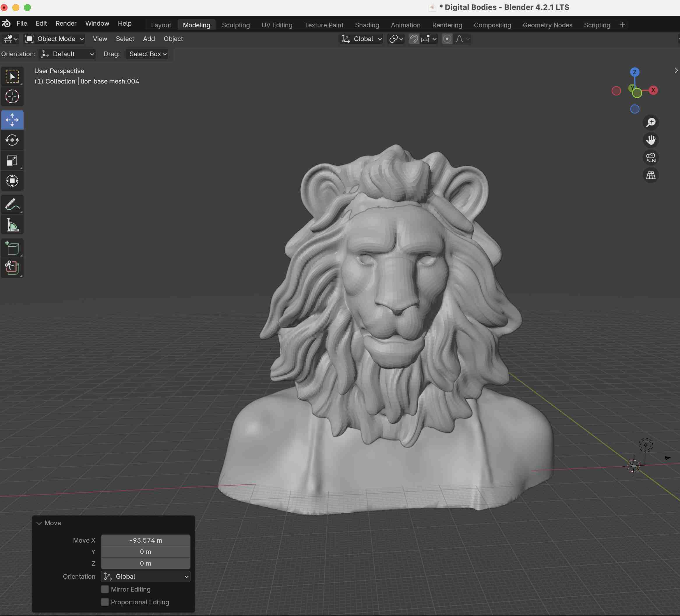Switch to the Scripting workspace tab
This screenshot has height=616, width=680.
[x=597, y=25]
